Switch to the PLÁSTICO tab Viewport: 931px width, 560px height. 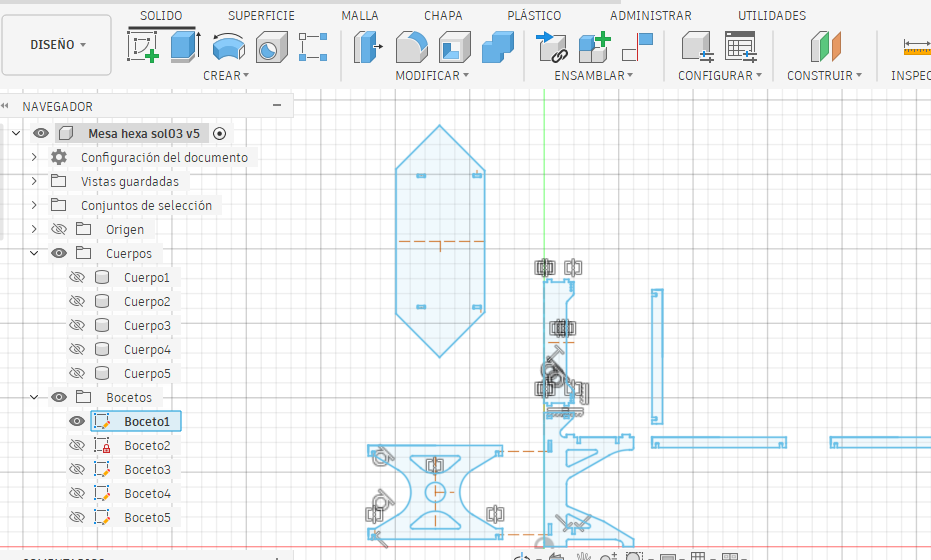534,15
